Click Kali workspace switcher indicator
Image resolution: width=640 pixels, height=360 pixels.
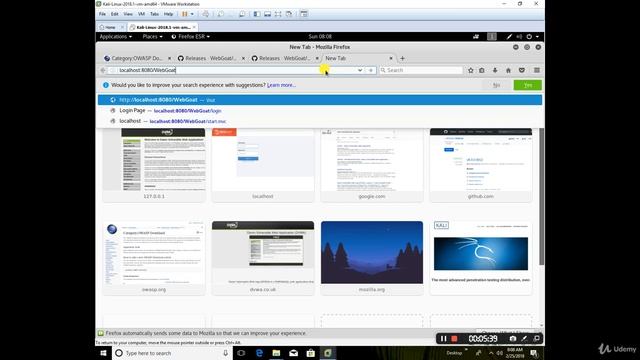pos(492,36)
